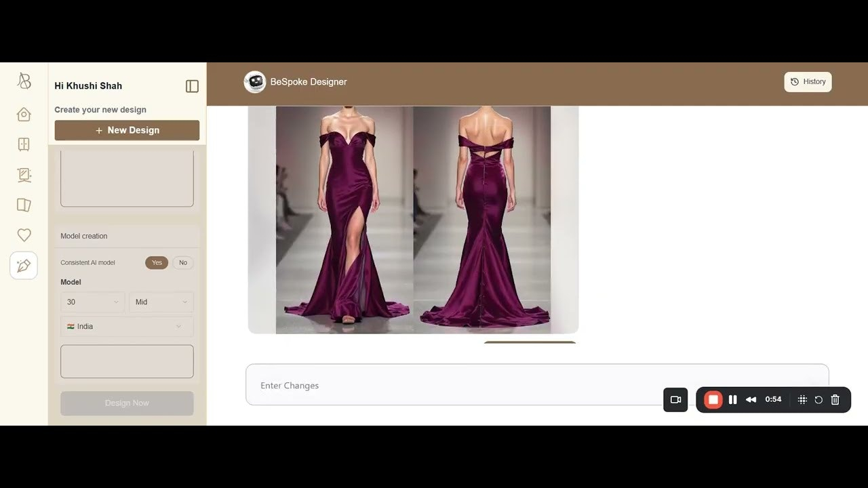Collapse the sidebar panel toggle icon
The width and height of the screenshot is (868, 488).
(192, 86)
